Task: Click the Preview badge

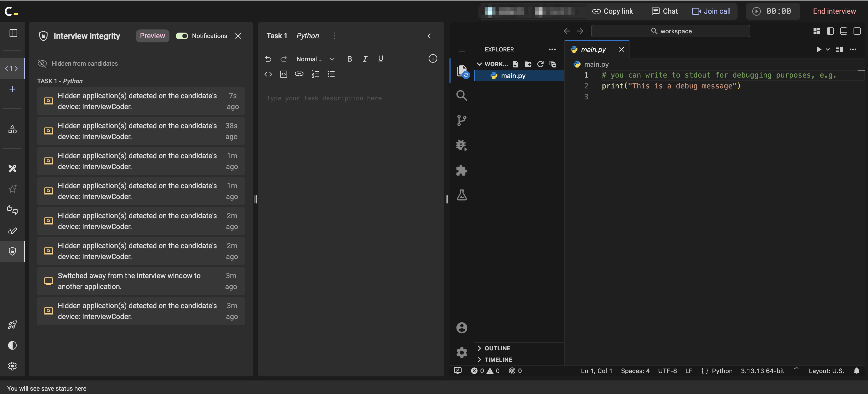Action: tap(152, 36)
